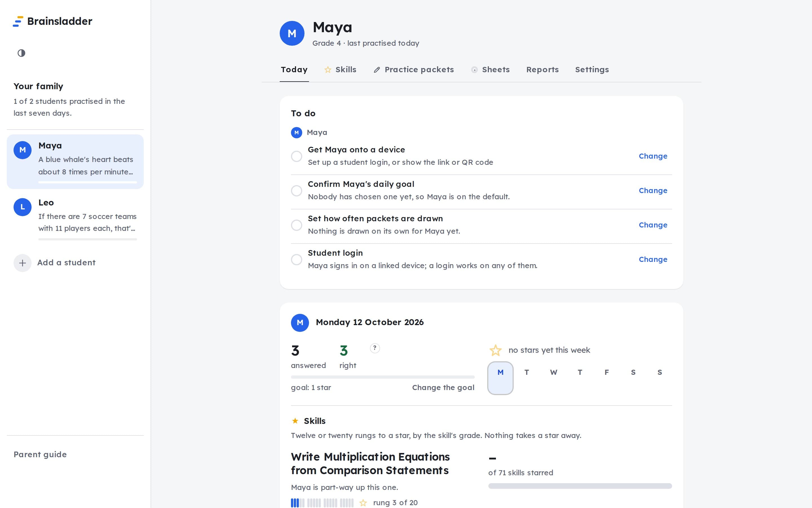Open the Parent guide link
The width and height of the screenshot is (812, 508).
pyautogui.click(x=40, y=454)
